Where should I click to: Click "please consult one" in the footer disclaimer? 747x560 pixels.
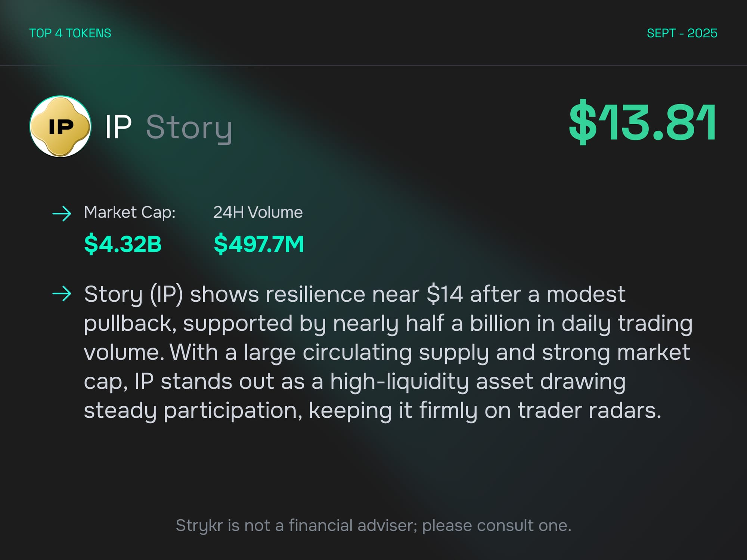click(x=496, y=526)
